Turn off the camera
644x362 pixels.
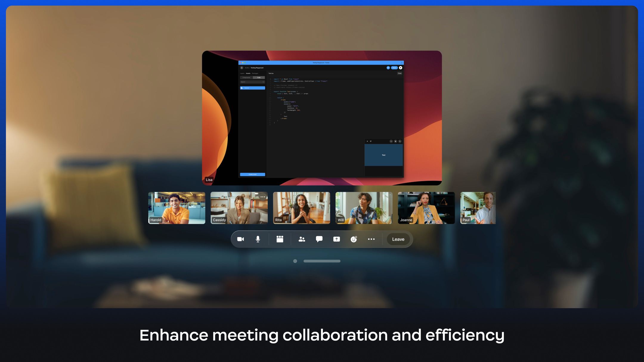coord(240,239)
